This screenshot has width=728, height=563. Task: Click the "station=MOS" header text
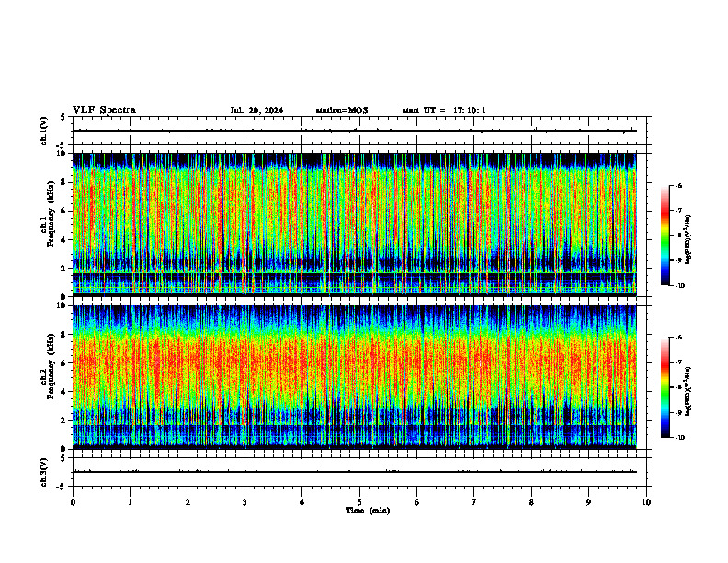(342, 110)
